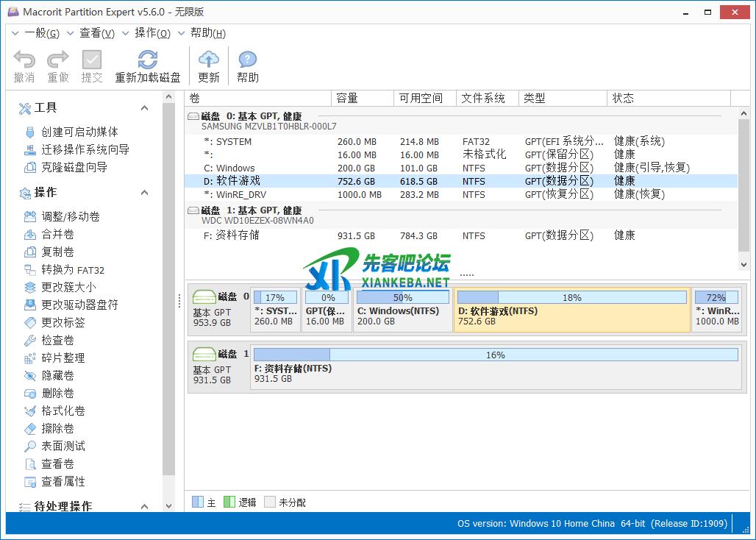Click the F: 资料存储 16% usage bar

[x=495, y=355]
